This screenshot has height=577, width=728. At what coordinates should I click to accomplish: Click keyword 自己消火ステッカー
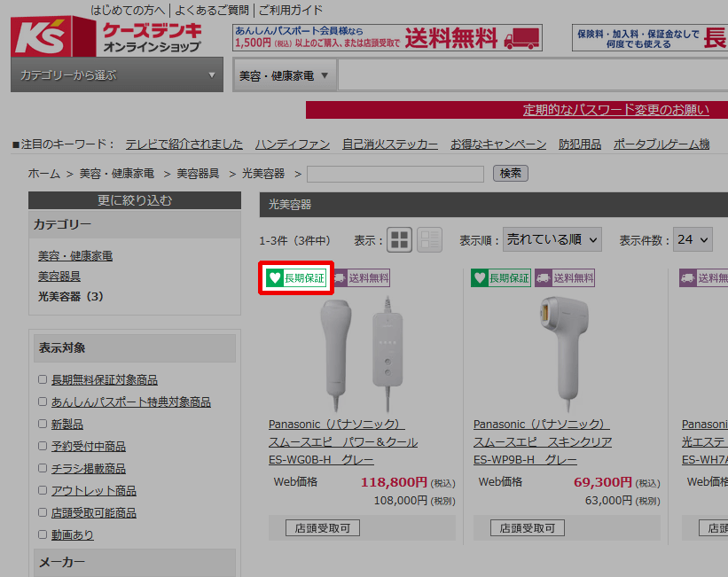390,144
